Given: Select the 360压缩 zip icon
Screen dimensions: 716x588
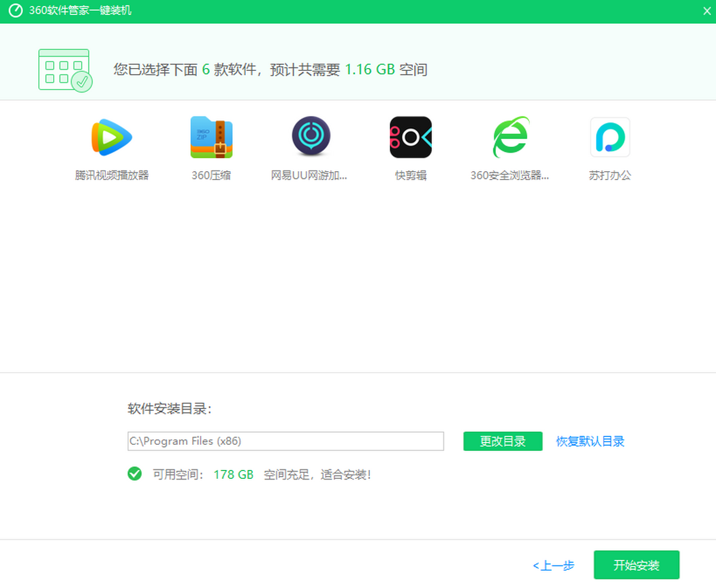Looking at the screenshot, I should click(x=211, y=137).
